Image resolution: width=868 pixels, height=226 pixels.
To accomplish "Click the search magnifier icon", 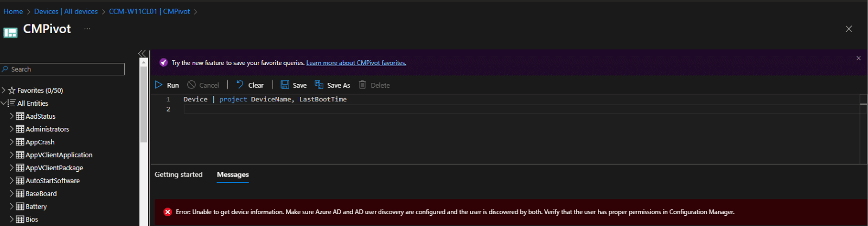I will point(5,69).
